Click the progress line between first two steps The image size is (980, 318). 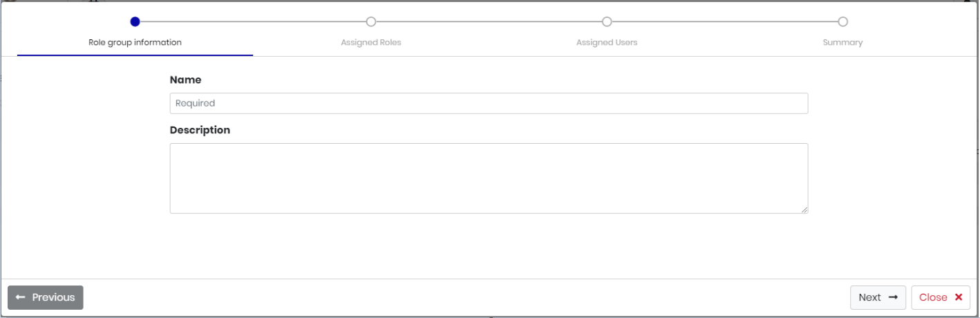point(253,21)
